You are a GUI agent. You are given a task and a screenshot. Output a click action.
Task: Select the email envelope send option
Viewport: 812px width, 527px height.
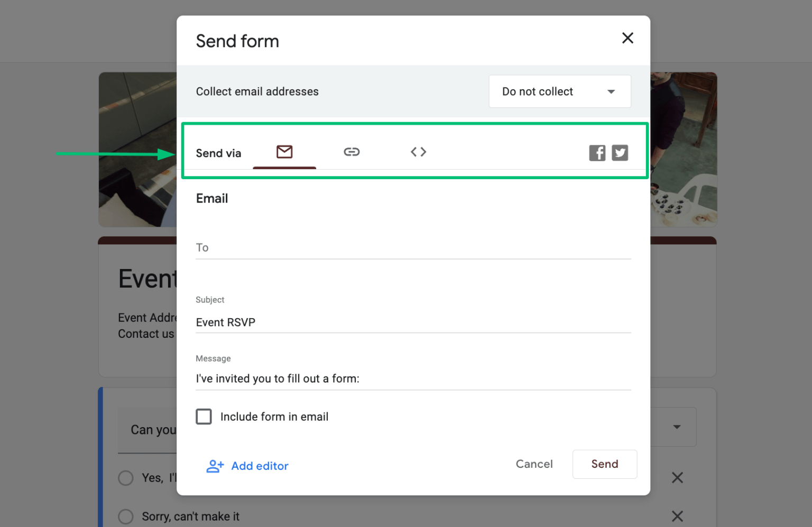coord(284,152)
